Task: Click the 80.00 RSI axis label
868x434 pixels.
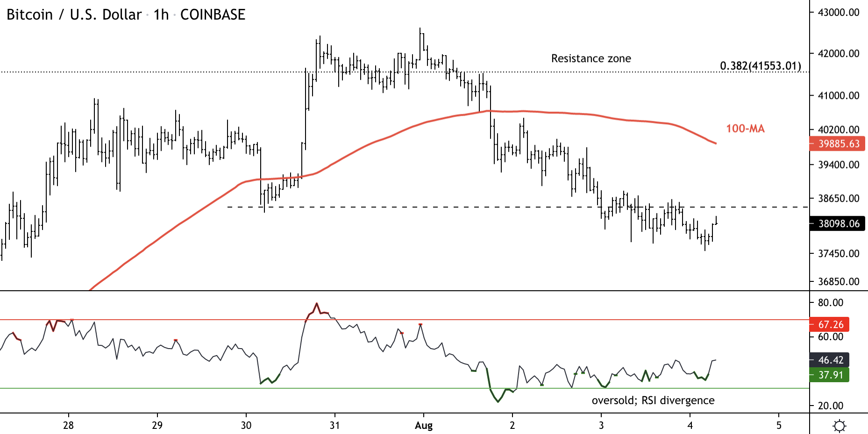Action: pos(831,303)
